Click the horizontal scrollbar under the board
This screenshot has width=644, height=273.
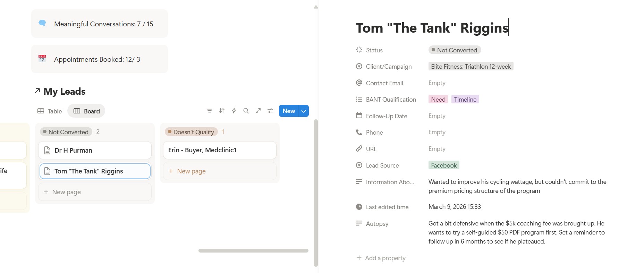[253, 250]
